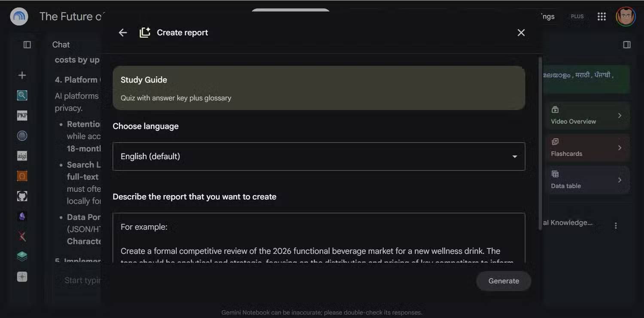Focus the report description text box
The image size is (644, 318).
[319, 238]
